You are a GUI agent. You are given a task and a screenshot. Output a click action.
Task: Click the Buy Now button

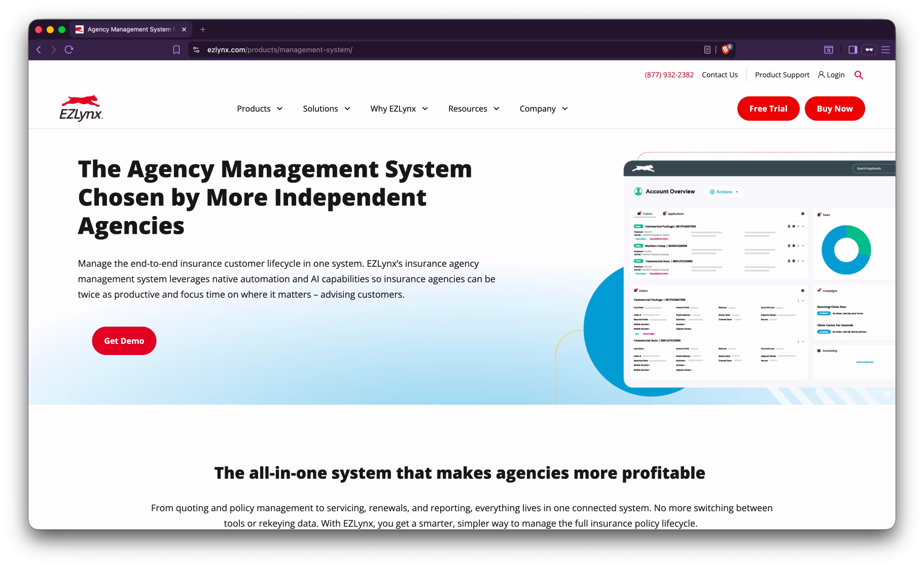click(x=835, y=109)
